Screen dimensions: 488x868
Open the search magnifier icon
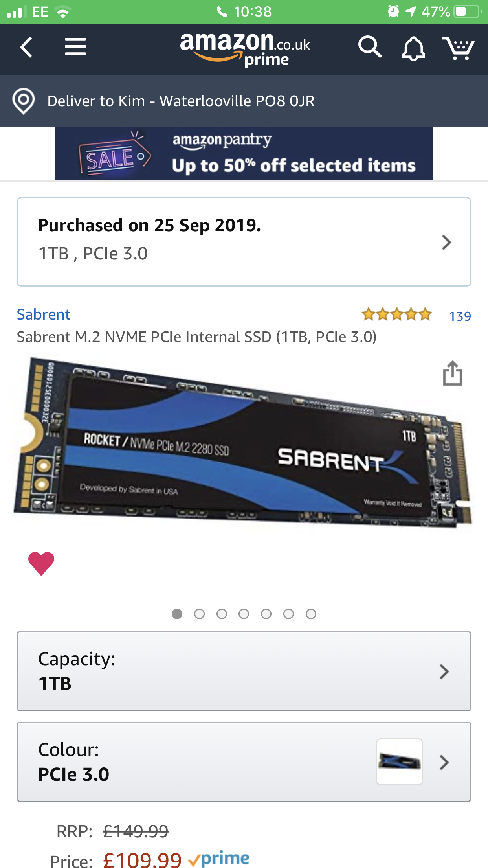370,47
